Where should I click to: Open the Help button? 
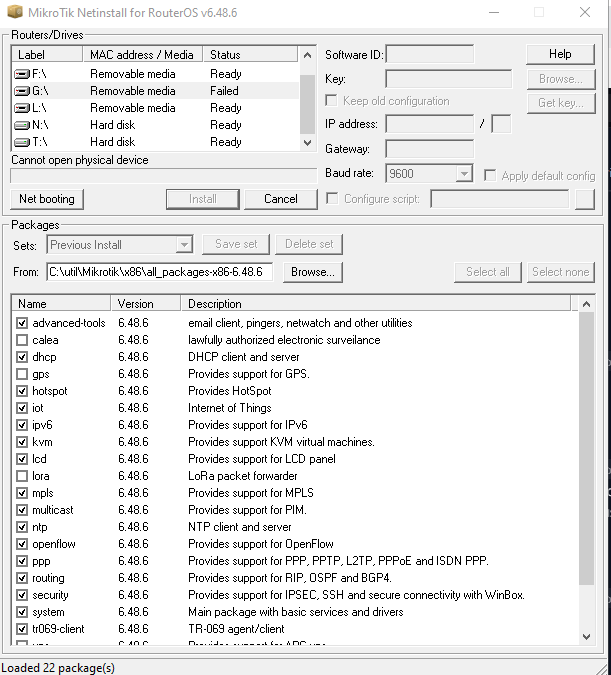pos(560,54)
